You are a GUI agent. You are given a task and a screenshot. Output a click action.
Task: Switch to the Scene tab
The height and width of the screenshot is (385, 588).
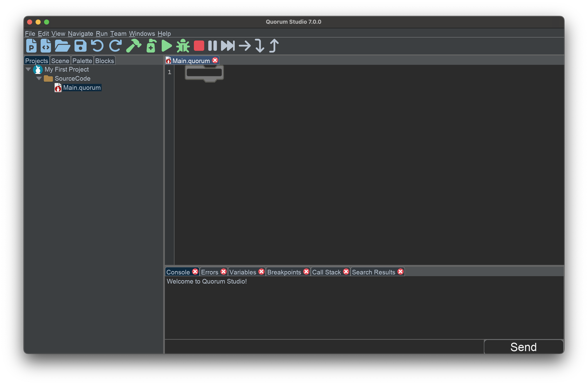(x=60, y=61)
